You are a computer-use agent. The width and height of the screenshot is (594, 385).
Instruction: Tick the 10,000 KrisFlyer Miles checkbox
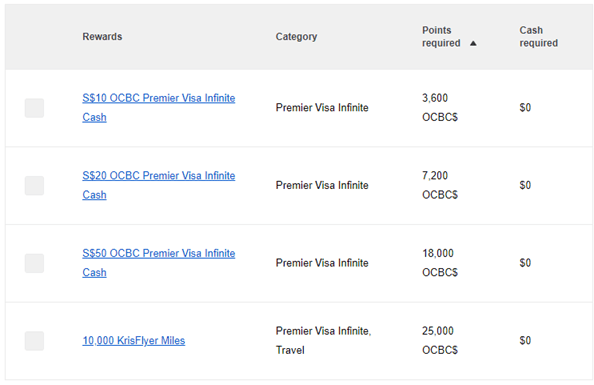point(34,341)
